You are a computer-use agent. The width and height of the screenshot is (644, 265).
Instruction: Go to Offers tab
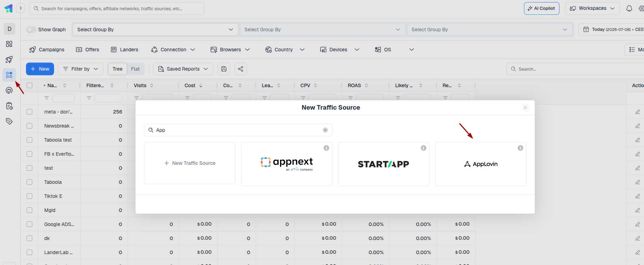pos(87,50)
